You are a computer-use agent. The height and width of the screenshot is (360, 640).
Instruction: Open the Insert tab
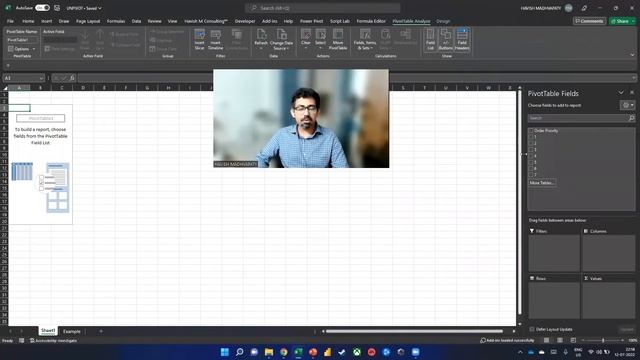coord(47,21)
